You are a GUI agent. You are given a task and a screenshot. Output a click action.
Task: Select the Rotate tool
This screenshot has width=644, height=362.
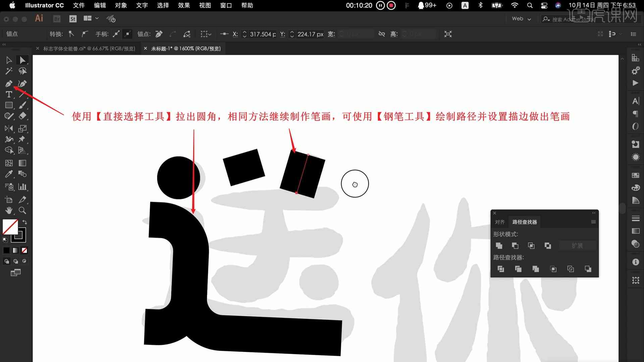click(8, 139)
